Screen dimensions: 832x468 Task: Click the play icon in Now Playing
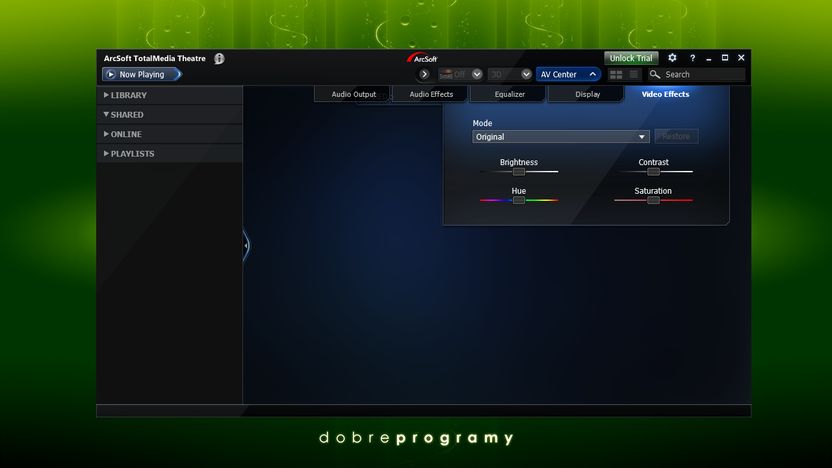point(111,74)
